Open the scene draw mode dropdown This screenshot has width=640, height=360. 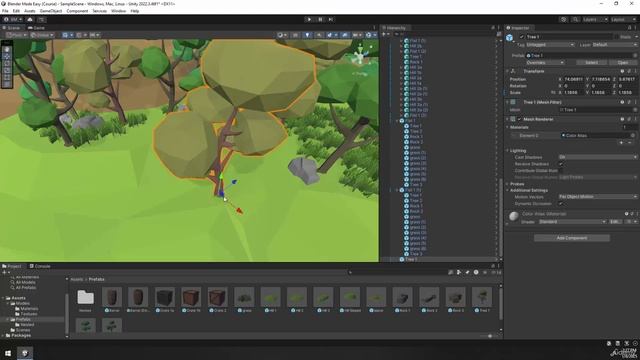(282, 35)
